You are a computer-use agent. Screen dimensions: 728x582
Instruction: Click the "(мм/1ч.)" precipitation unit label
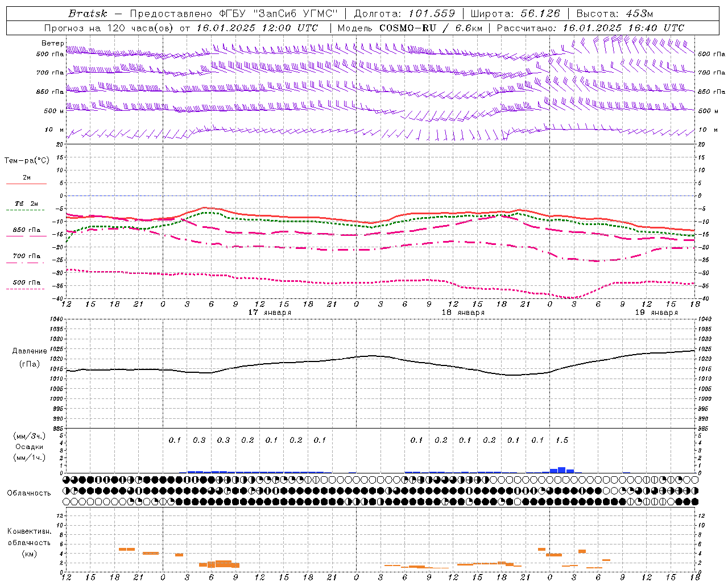pos(29,458)
